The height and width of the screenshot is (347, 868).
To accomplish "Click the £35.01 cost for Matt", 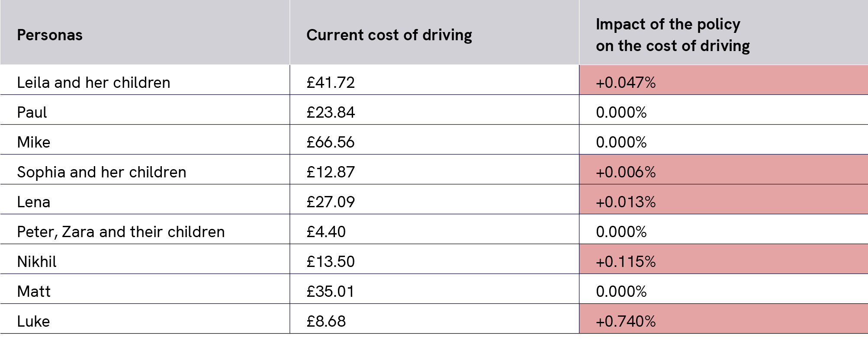I will pos(331,291).
